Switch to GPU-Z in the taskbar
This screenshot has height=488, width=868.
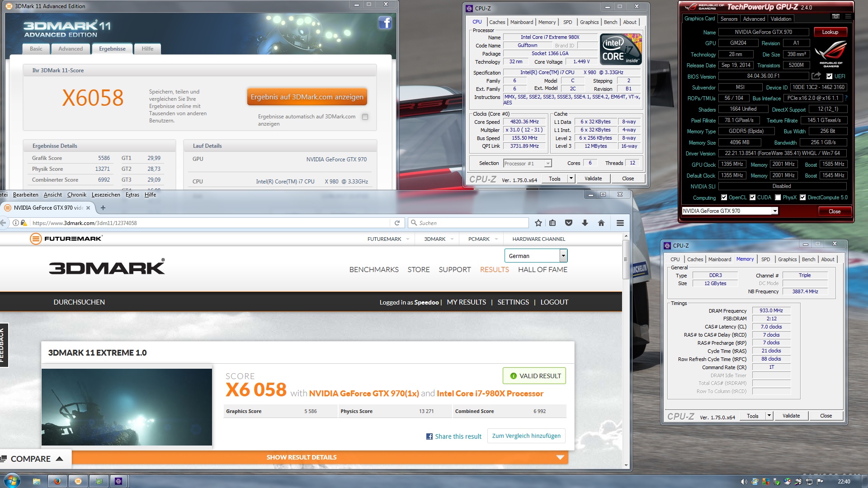(99, 481)
